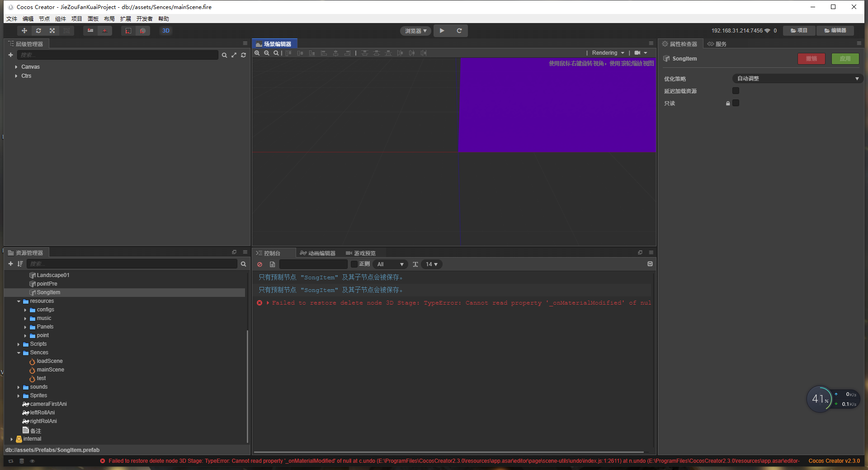Viewport: 868px width, 470px height.
Task: Open the 帮助 menu
Action: [x=164, y=19]
